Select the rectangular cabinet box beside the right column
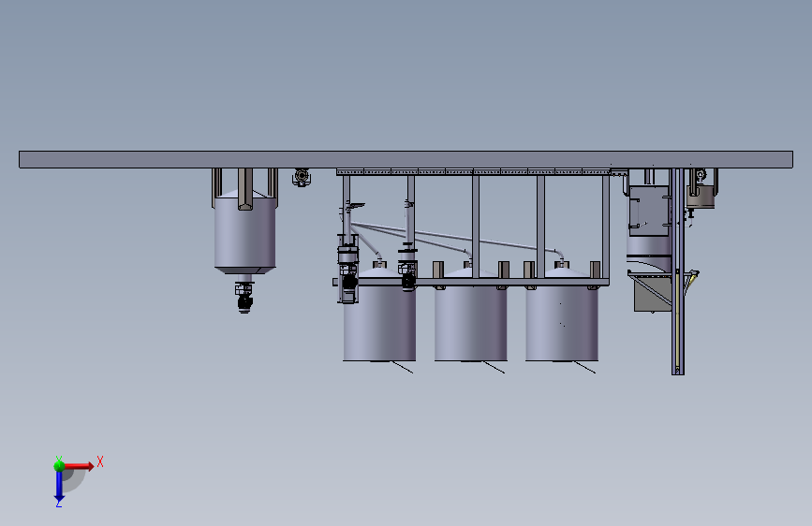This screenshot has height=526, width=812. [650, 211]
